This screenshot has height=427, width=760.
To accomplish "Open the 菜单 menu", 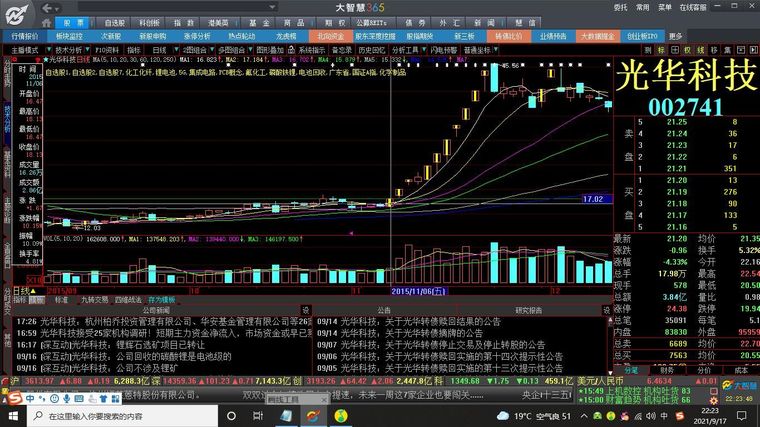I will tap(665, 7).
